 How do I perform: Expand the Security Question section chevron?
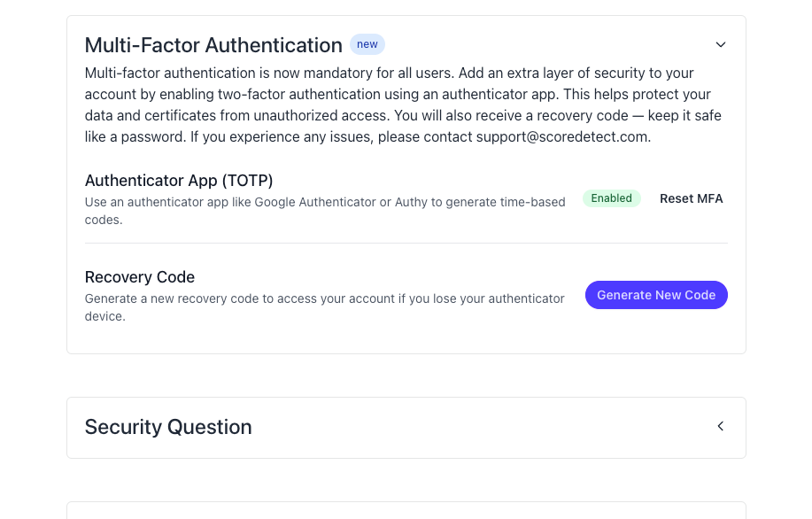720,427
